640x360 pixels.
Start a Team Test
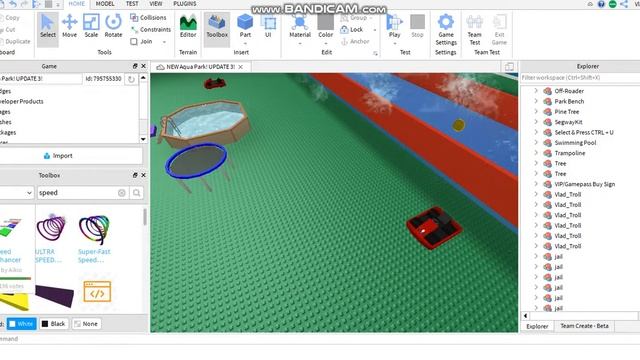coord(474,29)
